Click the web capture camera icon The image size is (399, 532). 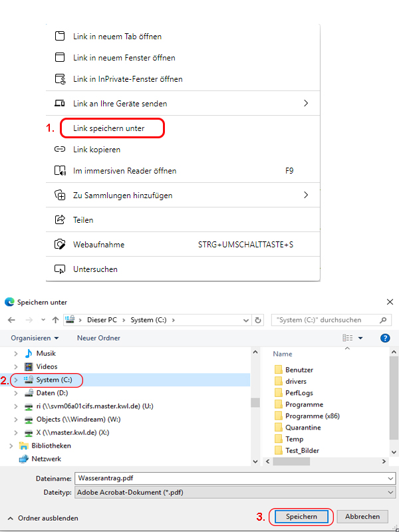(60, 244)
